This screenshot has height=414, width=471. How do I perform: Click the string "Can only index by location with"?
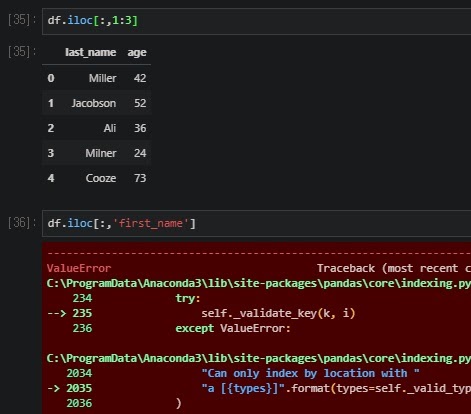[310, 373]
